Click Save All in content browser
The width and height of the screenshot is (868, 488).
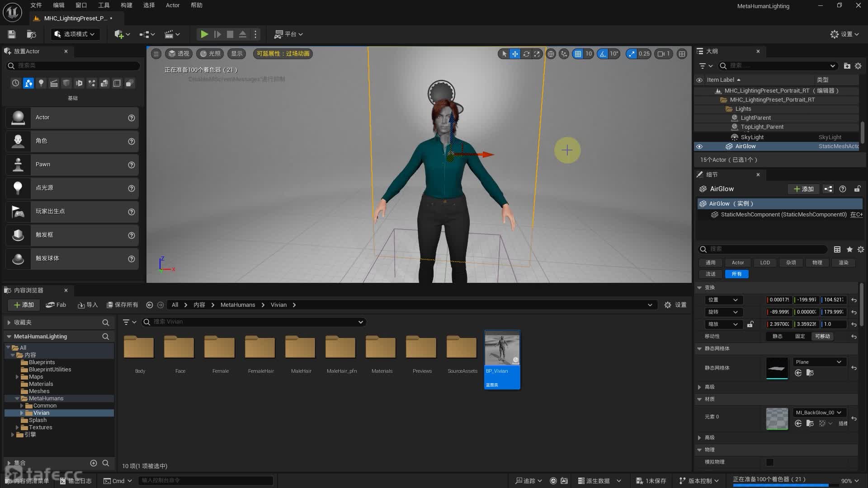(x=122, y=305)
